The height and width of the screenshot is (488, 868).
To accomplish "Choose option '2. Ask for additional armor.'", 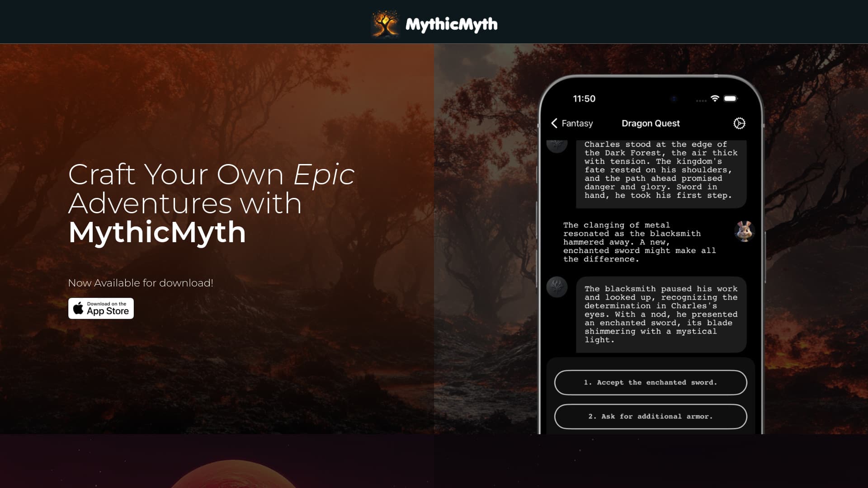I will (x=651, y=416).
